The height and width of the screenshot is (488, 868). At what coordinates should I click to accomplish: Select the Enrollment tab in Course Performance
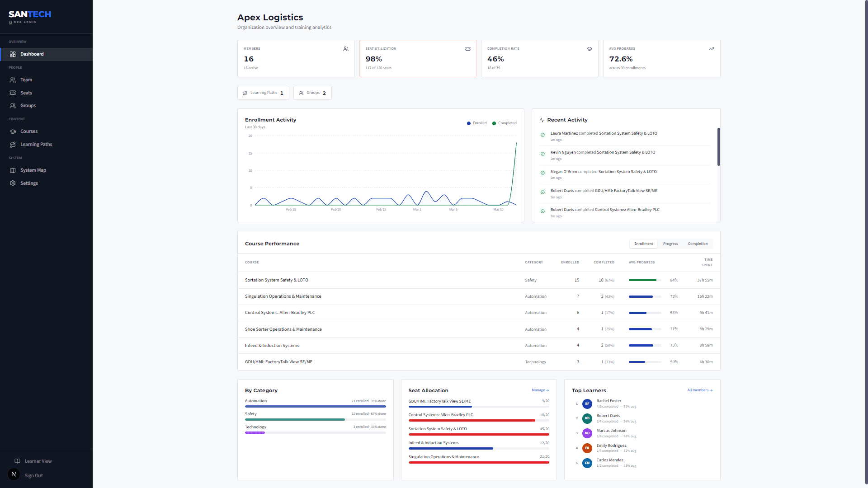tap(643, 244)
